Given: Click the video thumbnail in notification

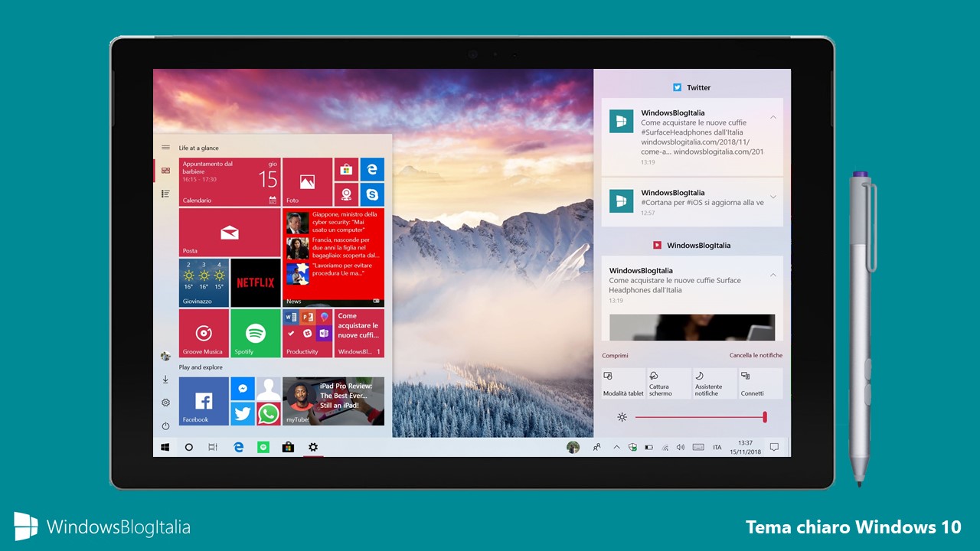Looking at the screenshot, I should point(692,328).
